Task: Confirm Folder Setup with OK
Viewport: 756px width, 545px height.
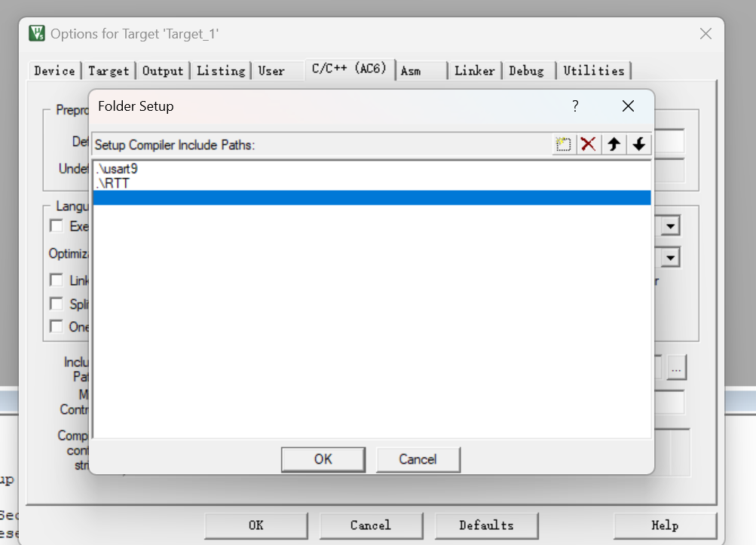Action: pos(323,459)
